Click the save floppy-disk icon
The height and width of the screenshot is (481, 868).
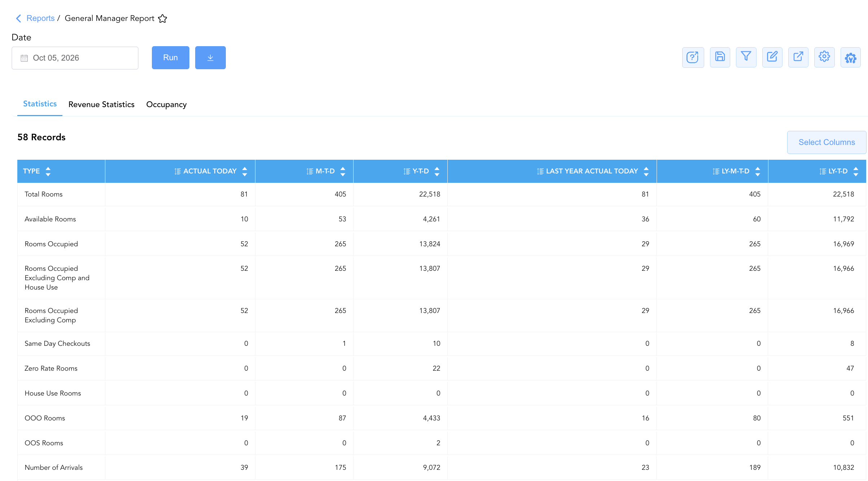(720, 57)
